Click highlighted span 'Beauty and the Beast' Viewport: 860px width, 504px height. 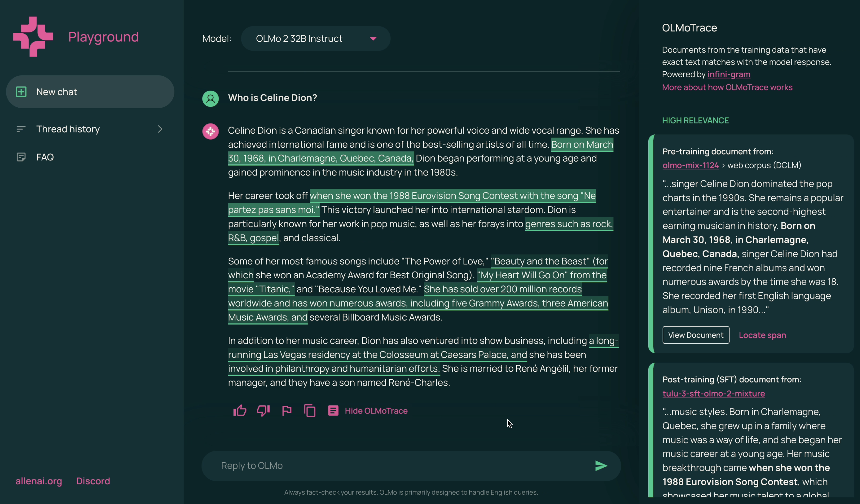549,261
